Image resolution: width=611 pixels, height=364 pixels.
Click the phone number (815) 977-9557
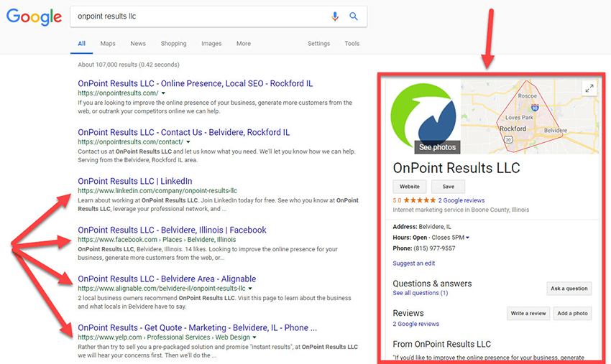coord(434,248)
